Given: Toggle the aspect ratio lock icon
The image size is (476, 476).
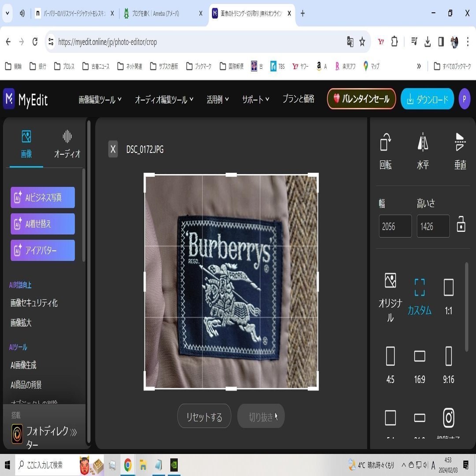Looking at the screenshot, I should [461, 224].
